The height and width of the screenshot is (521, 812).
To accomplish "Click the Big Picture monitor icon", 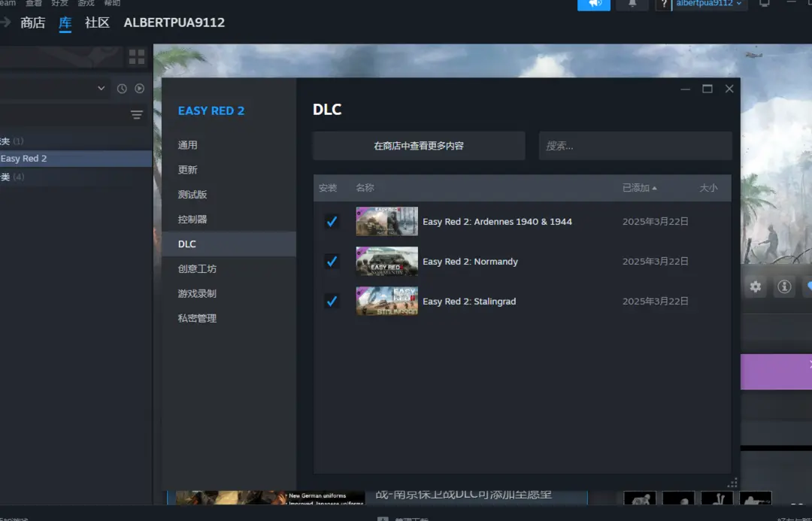I will point(765,4).
